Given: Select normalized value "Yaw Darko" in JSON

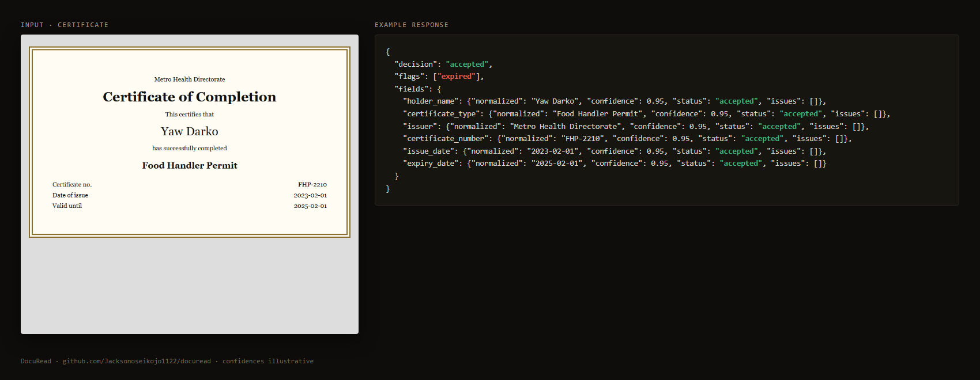Looking at the screenshot, I should 555,101.
